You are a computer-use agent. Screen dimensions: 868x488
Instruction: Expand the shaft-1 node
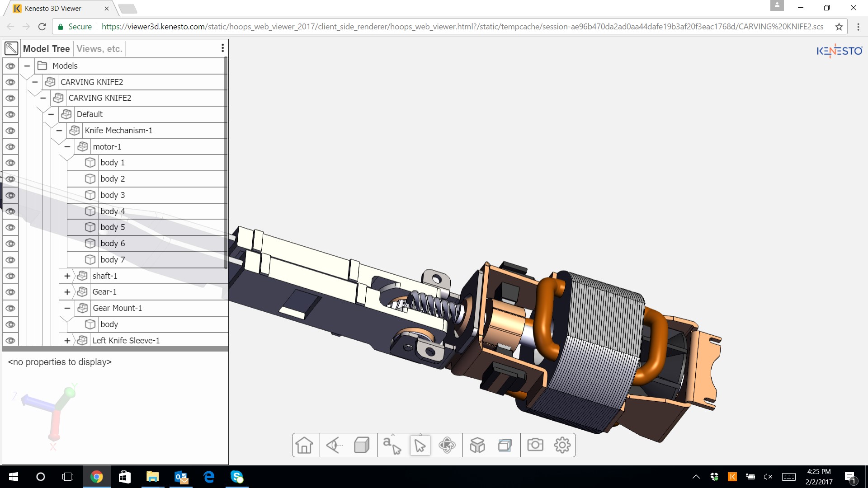click(67, 276)
